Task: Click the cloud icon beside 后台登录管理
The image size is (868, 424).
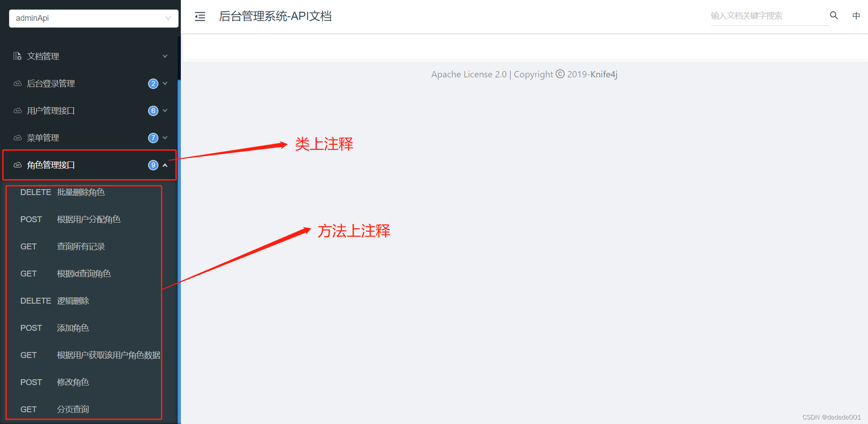Action: pyautogui.click(x=18, y=83)
